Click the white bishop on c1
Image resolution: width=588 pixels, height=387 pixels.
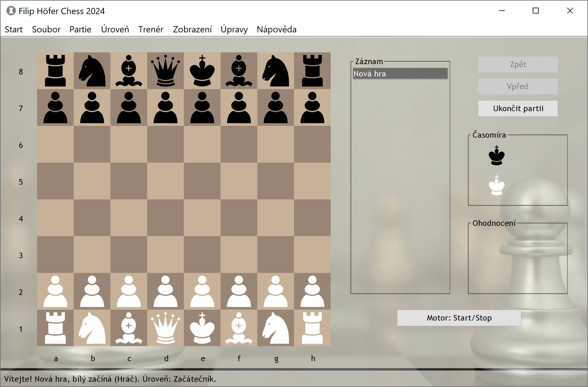(x=129, y=328)
